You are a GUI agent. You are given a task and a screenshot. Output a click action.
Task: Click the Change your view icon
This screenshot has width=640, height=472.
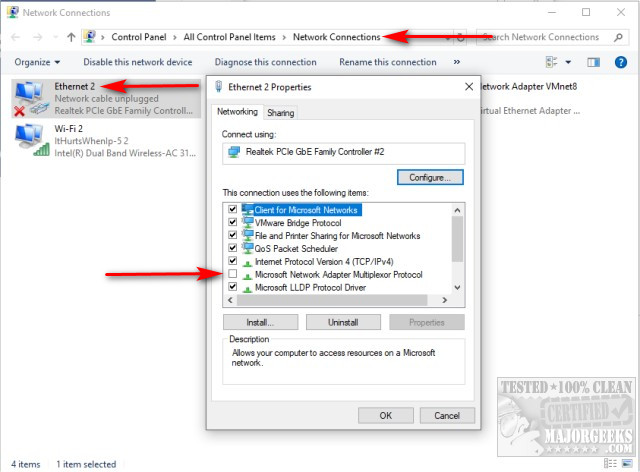(x=551, y=62)
